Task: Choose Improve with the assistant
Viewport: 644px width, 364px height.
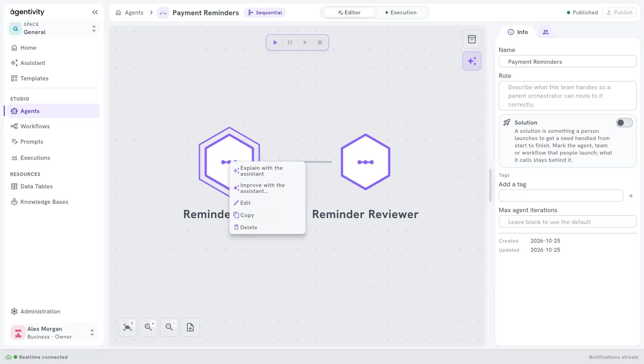Action: pyautogui.click(x=267, y=188)
